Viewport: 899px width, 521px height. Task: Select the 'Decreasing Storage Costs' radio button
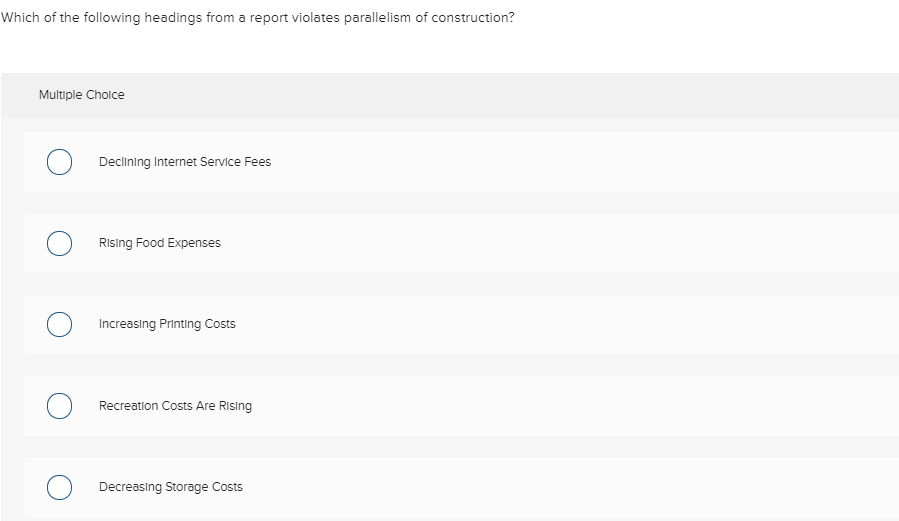(x=59, y=487)
